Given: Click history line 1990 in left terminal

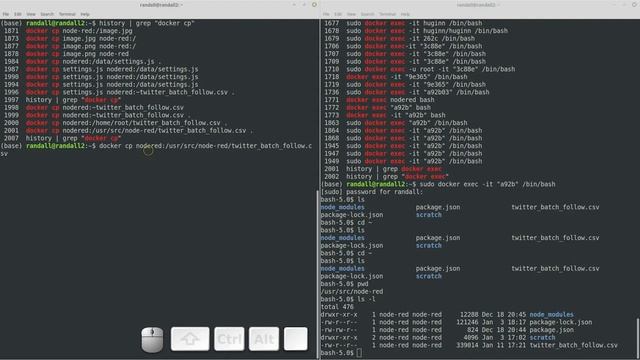Looking at the screenshot, I should [x=101, y=77].
